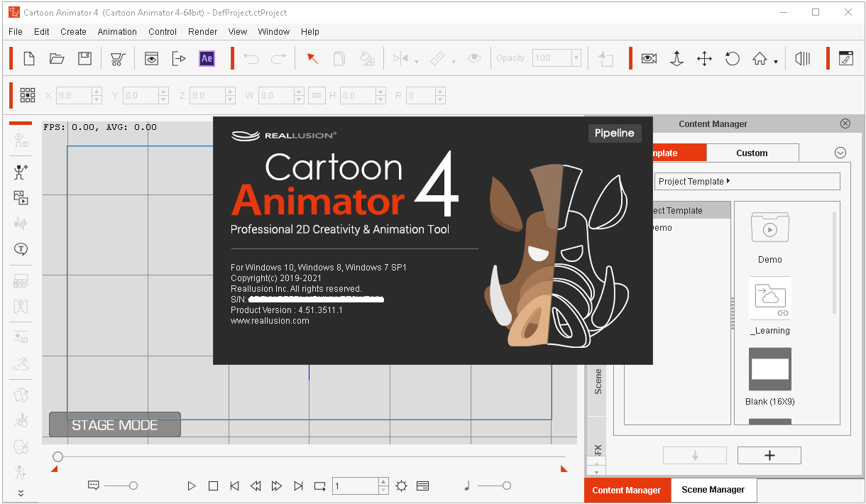
Task: Save the project with the floppy disk icon
Action: pyautogui.click(x=84, y=59)
